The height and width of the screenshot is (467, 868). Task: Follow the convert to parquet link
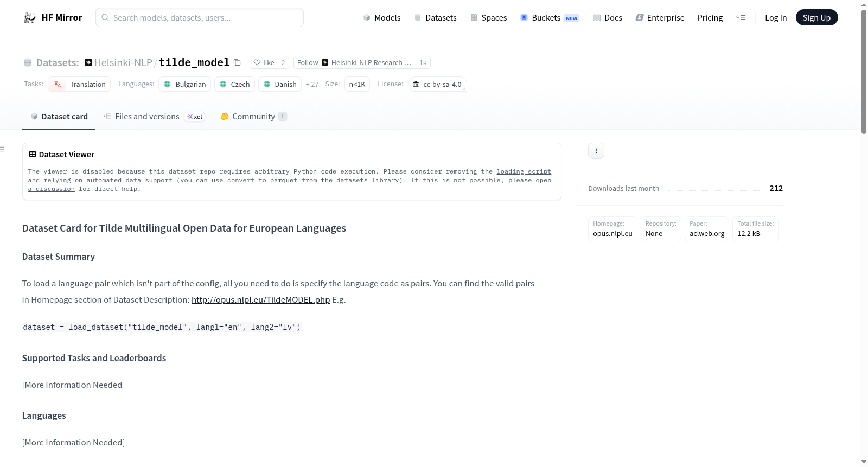tap(262, 180)
